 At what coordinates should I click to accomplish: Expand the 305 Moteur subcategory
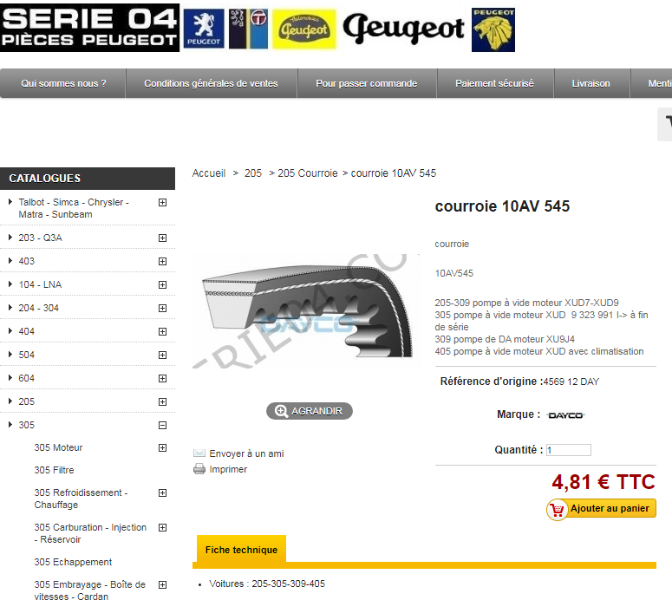(x=162, y=448)
